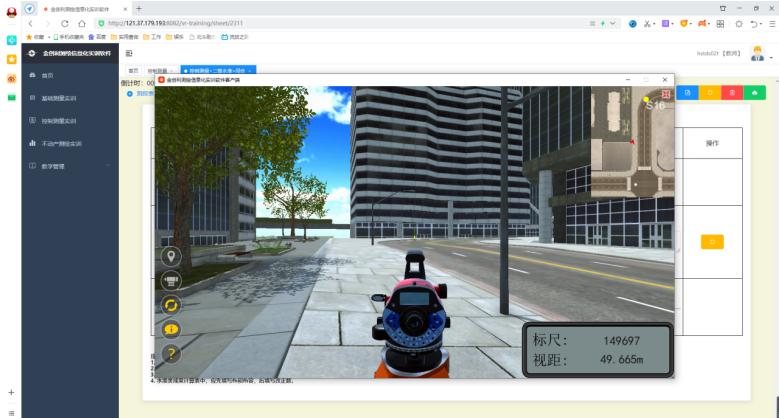779x418 pixels.
Task: Collapse the sidebar with the hamburger icon
Action: (129, 52)
